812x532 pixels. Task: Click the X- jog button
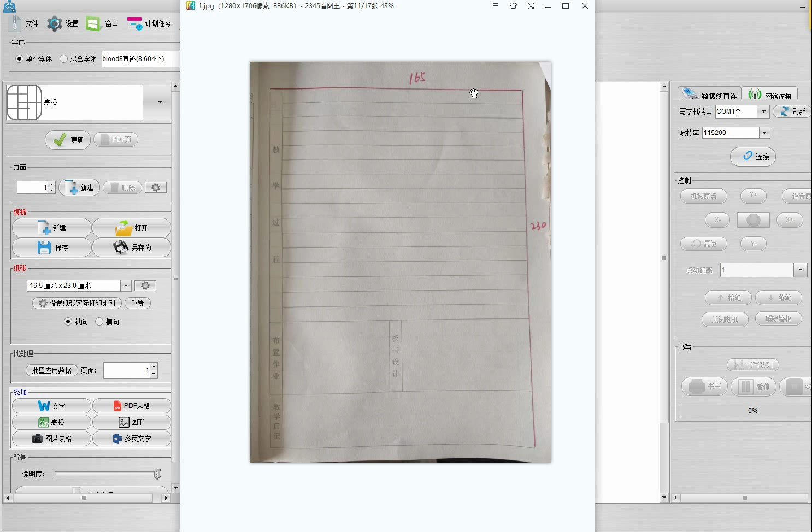coord(717,220)
